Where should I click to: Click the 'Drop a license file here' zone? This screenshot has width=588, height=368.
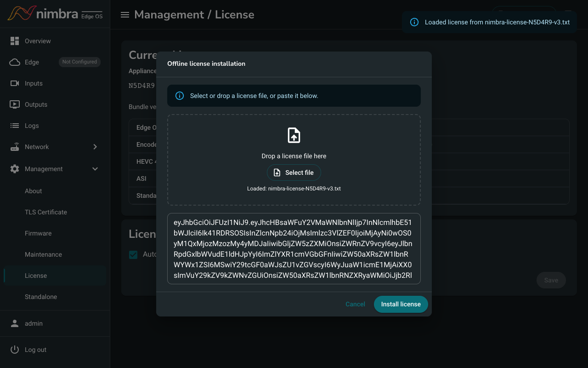(x=294, y=160)
